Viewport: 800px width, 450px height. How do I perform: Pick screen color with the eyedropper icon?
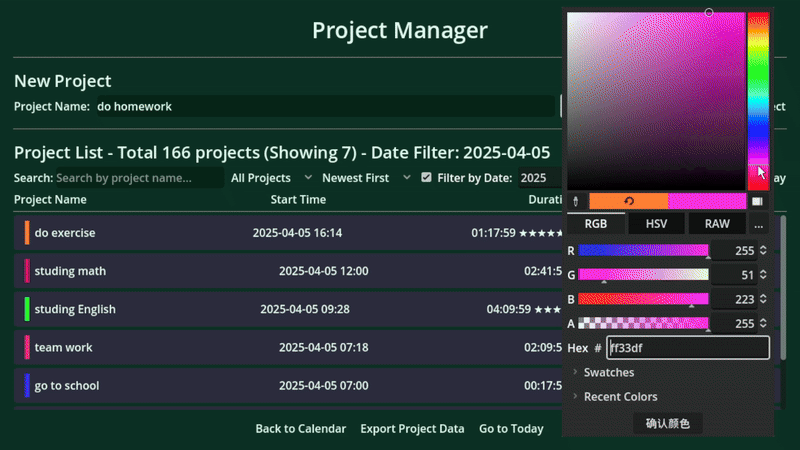pos(574,202)
